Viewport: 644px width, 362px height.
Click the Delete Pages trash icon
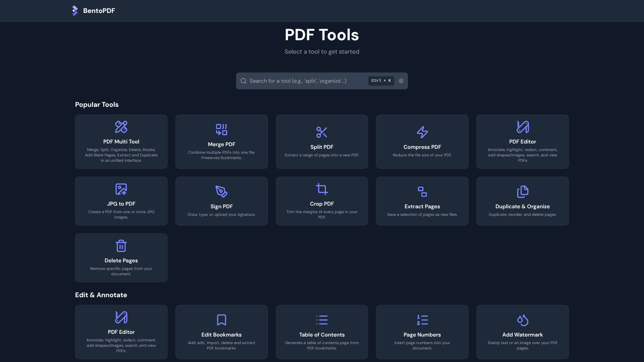[x=121, y=246]
